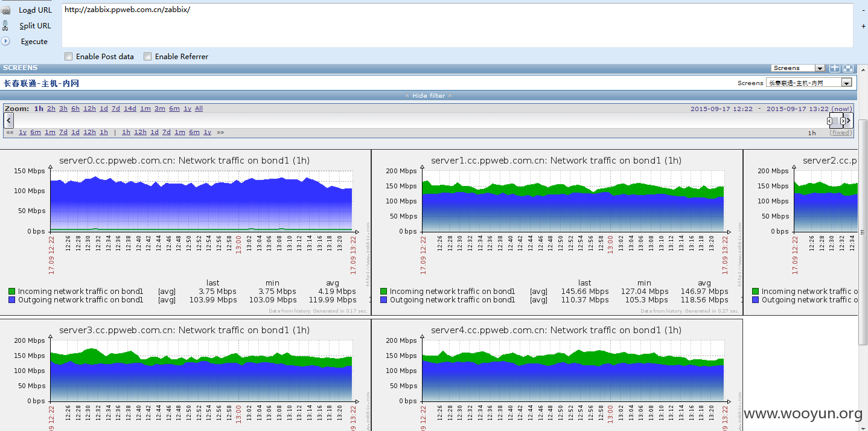The height and width of the screenshot is (431, 868).
Task: Toggle the (fixed) period link
Action: [840, 133]
